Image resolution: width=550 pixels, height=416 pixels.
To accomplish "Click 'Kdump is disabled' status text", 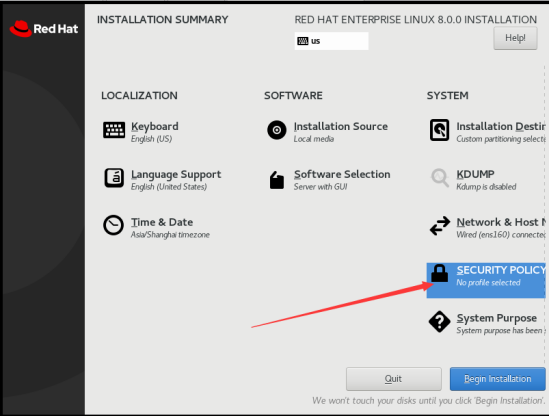I will tap(486, 187).
